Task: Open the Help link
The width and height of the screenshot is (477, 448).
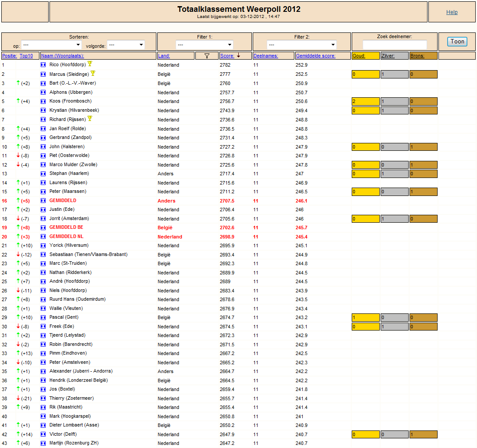Action: [452, 12]
